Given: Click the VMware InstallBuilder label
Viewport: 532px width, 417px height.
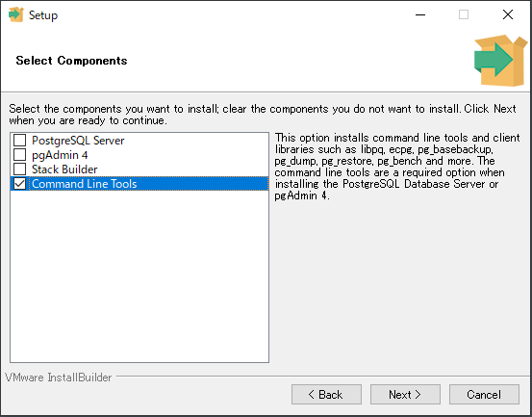Looking at the screenshot, I should click(59, 378).
